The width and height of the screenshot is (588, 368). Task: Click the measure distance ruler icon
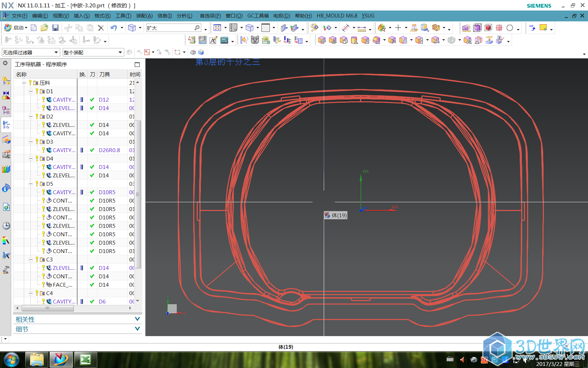coord(362,28)
